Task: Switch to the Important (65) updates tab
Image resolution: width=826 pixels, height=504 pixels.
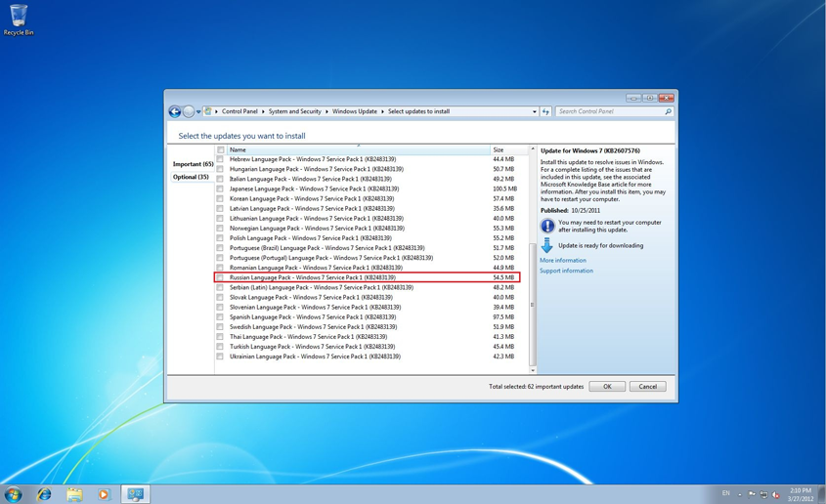Action: [193, 164]
